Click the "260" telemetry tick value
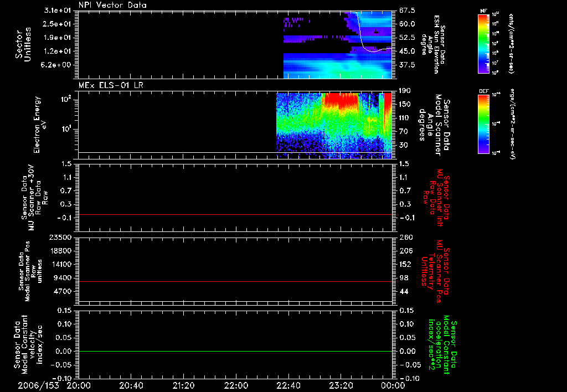Image resolution: width=567 pixels, height=392 pixels. coord(406,238)
